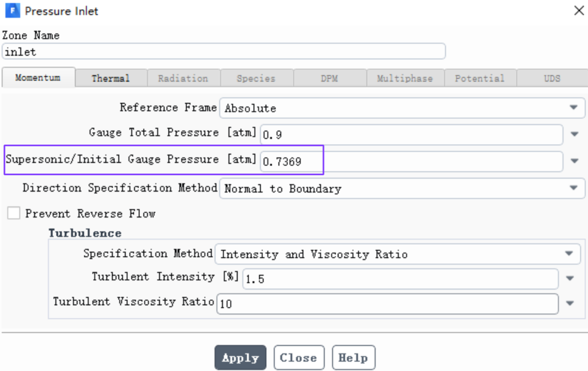The width and height of the screenshot is (588, 371).
Task: Open turbulence Specification Method combo box
Action: point(397,254)
